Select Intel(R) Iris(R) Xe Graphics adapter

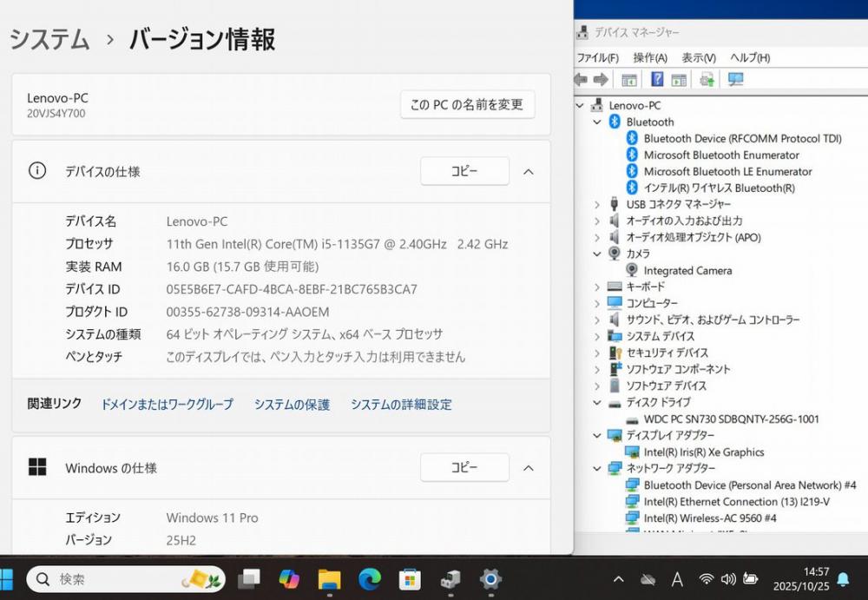point(703,452)
